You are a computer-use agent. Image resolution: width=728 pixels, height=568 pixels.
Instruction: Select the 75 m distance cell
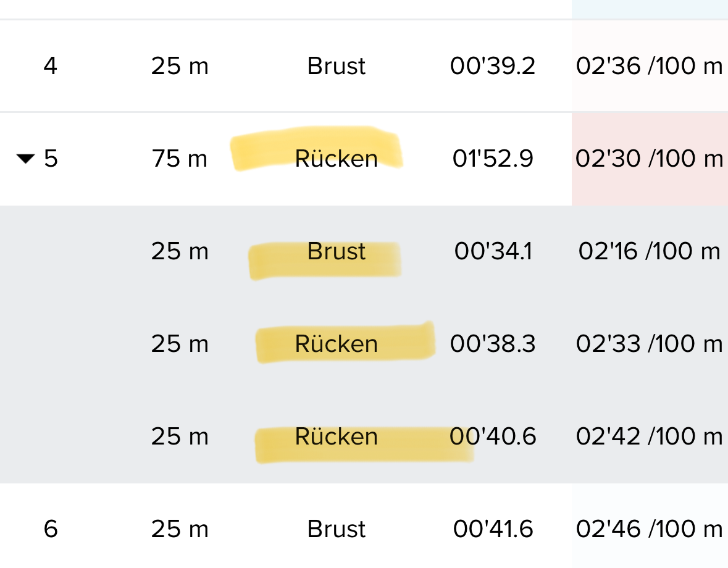click(180, 159)
